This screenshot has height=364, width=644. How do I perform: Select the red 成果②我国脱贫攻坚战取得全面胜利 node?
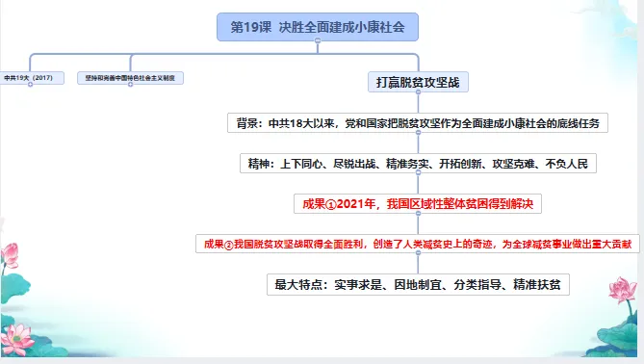[x=418, y=244]
